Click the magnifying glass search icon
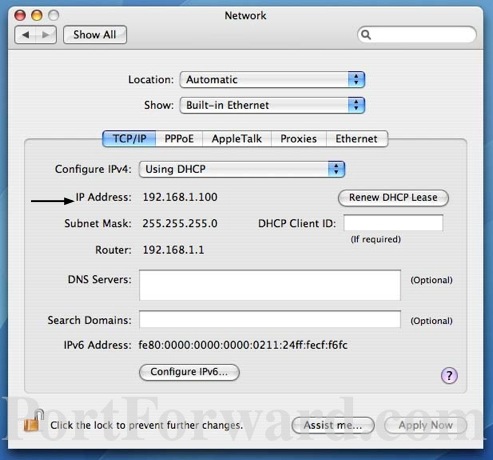 [x=366, y=35]
